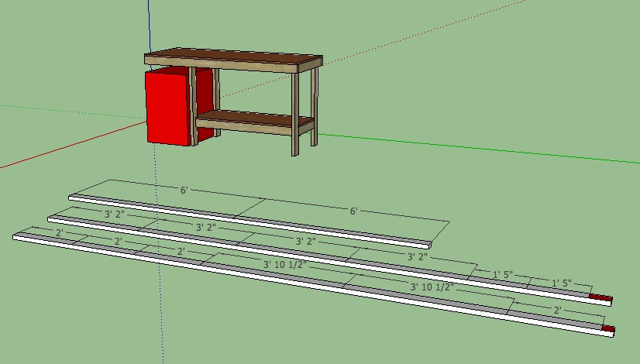This screenshot has width=640, height=364.
Task: Click the right 1' 5" dimension label
Action: pos(561,283)
